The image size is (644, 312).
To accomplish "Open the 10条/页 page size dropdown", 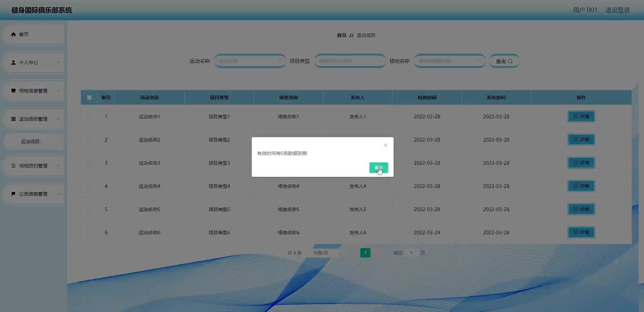I will [323, 253].
